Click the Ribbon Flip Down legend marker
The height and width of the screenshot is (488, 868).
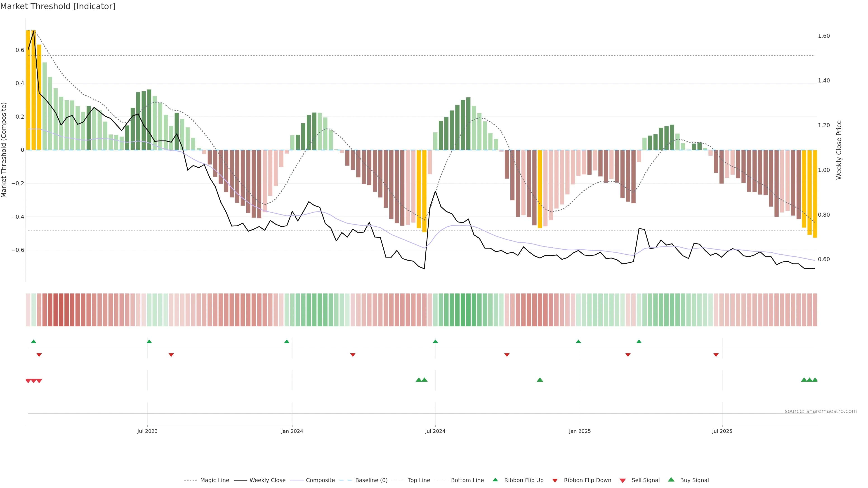tap(555, 481)
